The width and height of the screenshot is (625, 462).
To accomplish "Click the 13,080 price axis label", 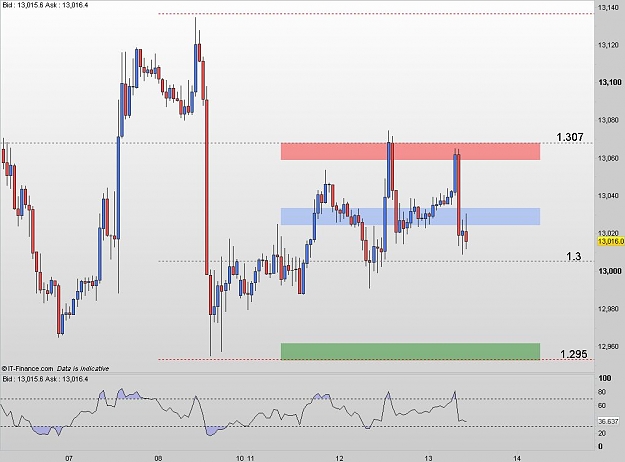I will tap(608, 120).
